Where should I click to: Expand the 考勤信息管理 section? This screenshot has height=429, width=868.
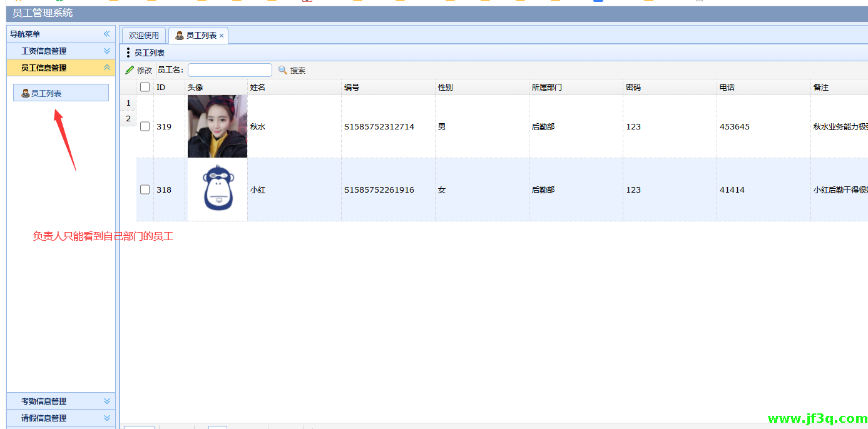[107, 401]
